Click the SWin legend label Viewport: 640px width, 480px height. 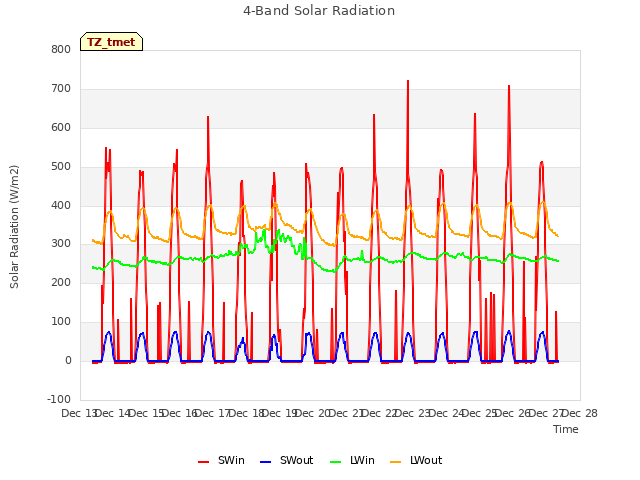[231, 460]
